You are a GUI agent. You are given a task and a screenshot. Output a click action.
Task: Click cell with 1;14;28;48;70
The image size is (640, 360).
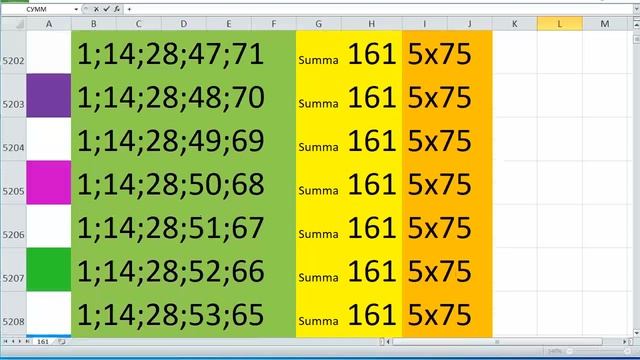tap(184, 96)
